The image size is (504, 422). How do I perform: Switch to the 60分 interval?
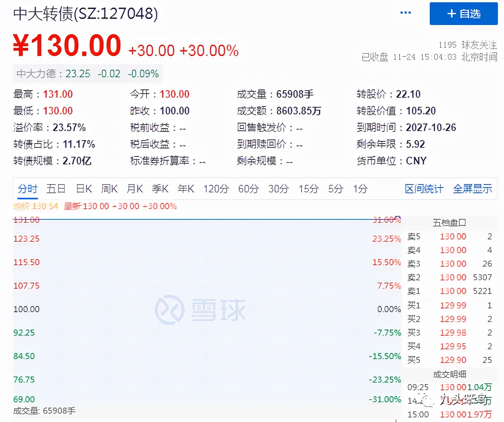coord(248,189)
